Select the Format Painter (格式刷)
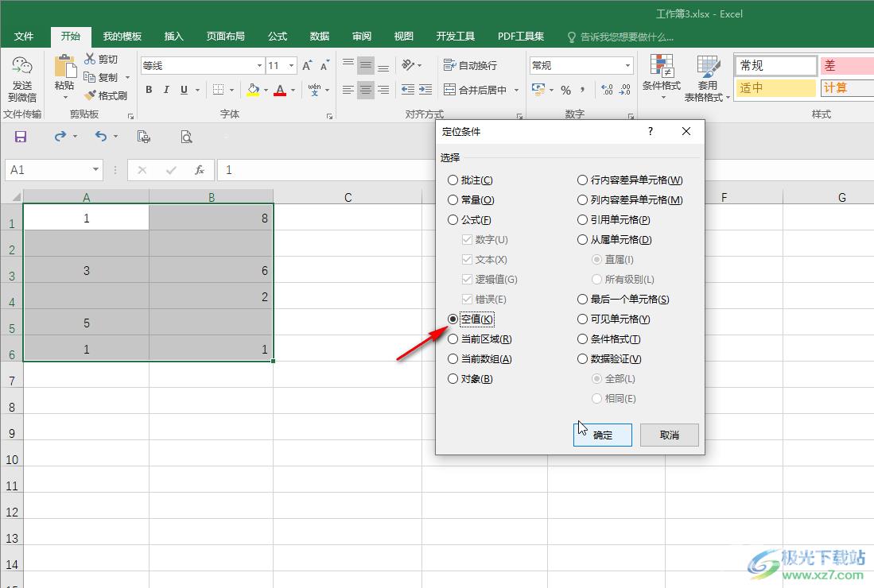 coord(106,95)
